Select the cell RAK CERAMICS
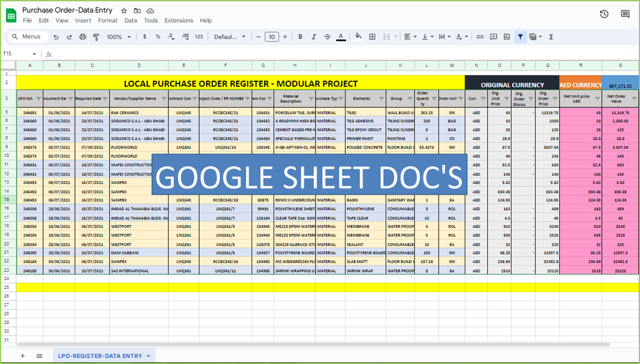 tap(139, 112)
